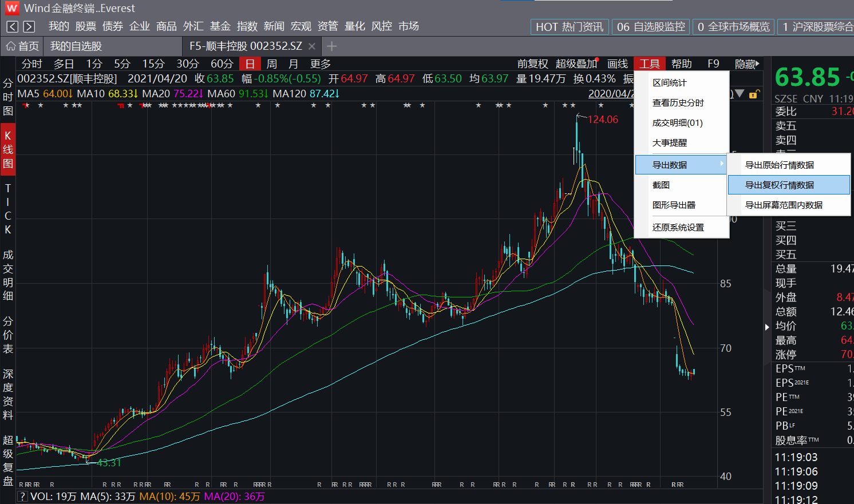Select 图形导出器 menu item
Image resolution: width=854 pixels, height=504 pixels.
[x=681, y=205]
